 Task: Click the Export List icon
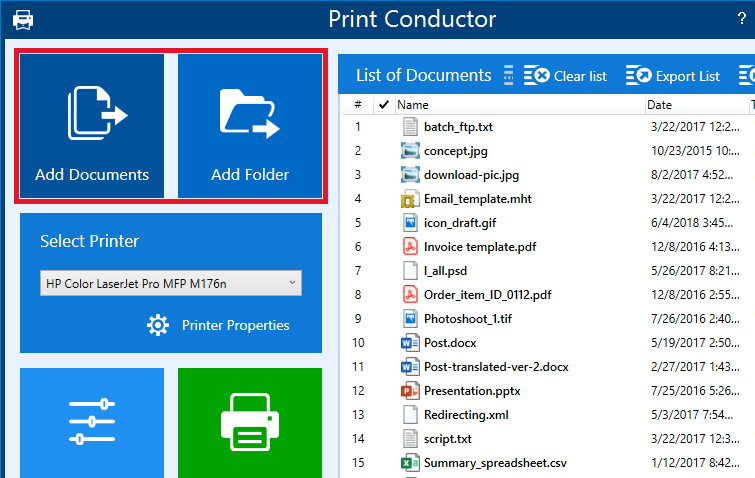(x=639, y=76)
